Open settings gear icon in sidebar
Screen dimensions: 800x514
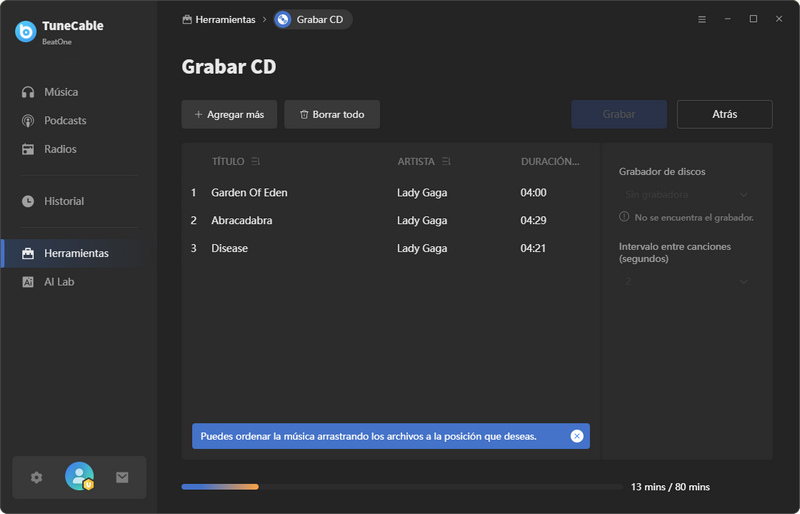37,478
